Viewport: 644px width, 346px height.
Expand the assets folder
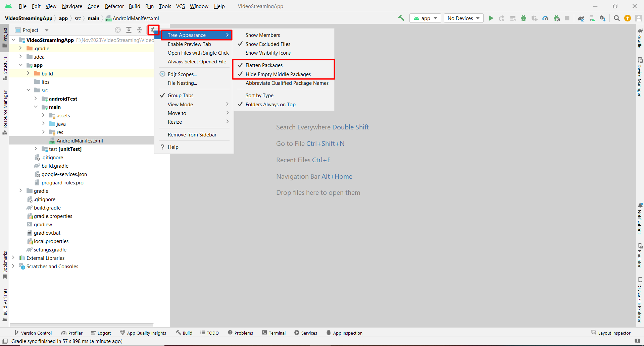point(44,115)
